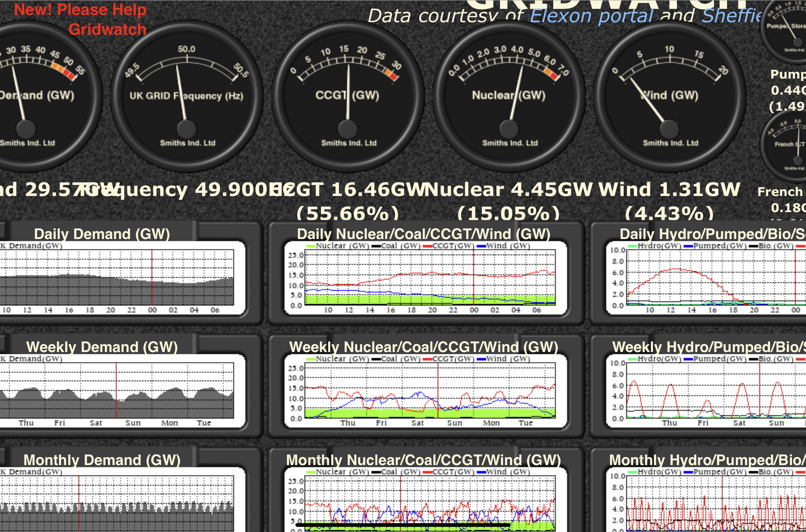Click Nuclear (GW) legend in daily chart
The height and width of the screenshot is (532, 806).
(x=338, y=246)
